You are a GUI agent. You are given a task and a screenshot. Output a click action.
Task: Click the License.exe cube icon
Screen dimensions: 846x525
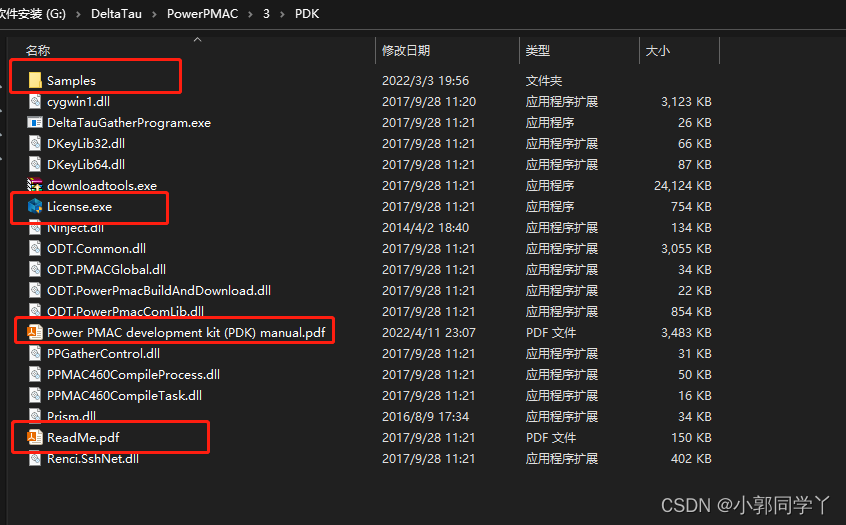[x=35, y=206]
